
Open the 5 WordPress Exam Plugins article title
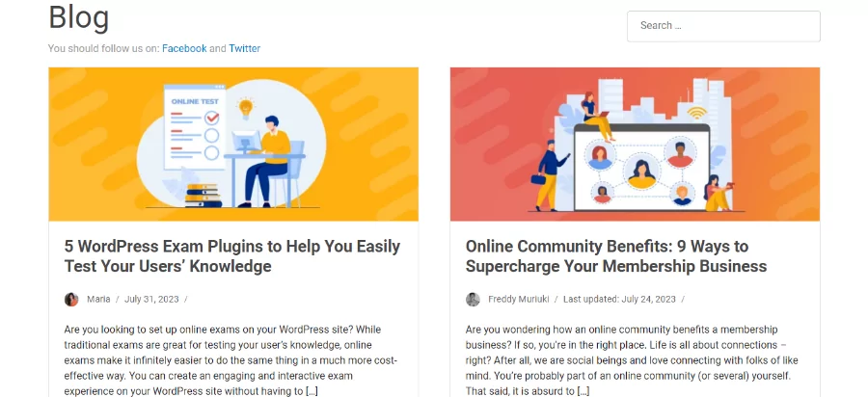tap(232, 256)
